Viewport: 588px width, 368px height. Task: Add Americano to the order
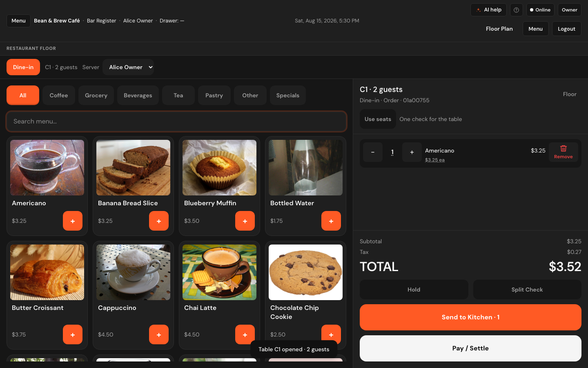[x=73, y=221]
